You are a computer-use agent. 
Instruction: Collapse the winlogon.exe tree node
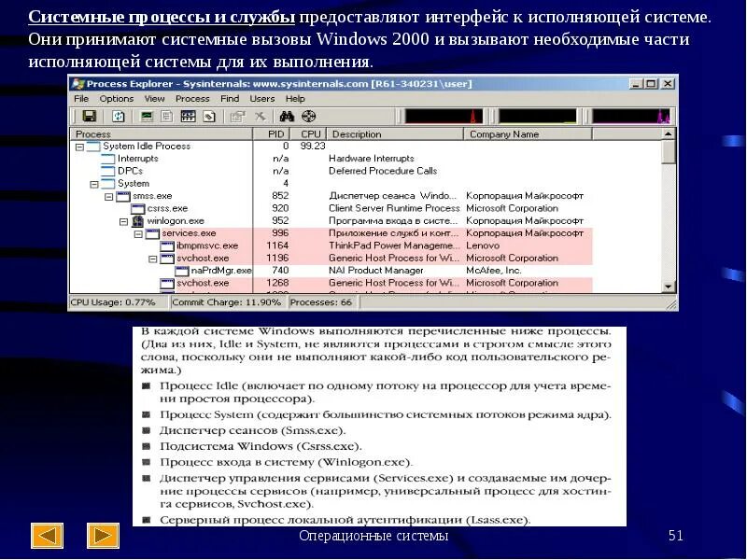(x=124, y=221)
